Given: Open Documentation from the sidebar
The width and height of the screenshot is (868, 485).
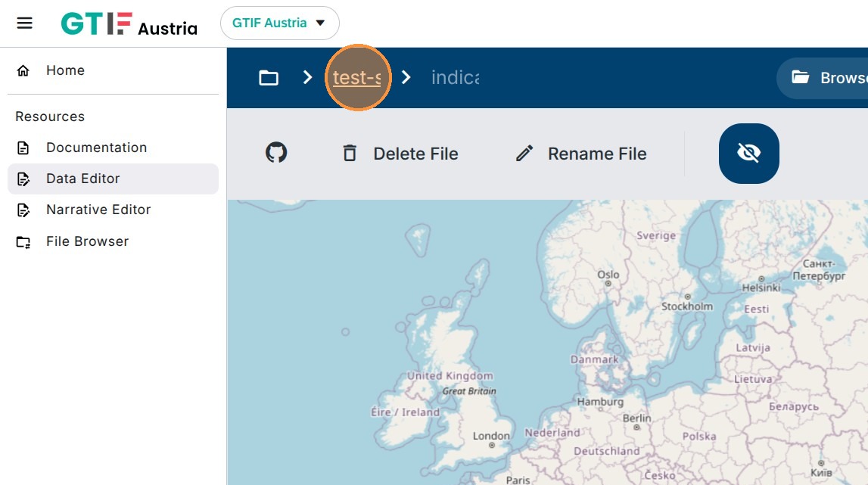Looking at the screenshot, I should click(x=96, y=148).
